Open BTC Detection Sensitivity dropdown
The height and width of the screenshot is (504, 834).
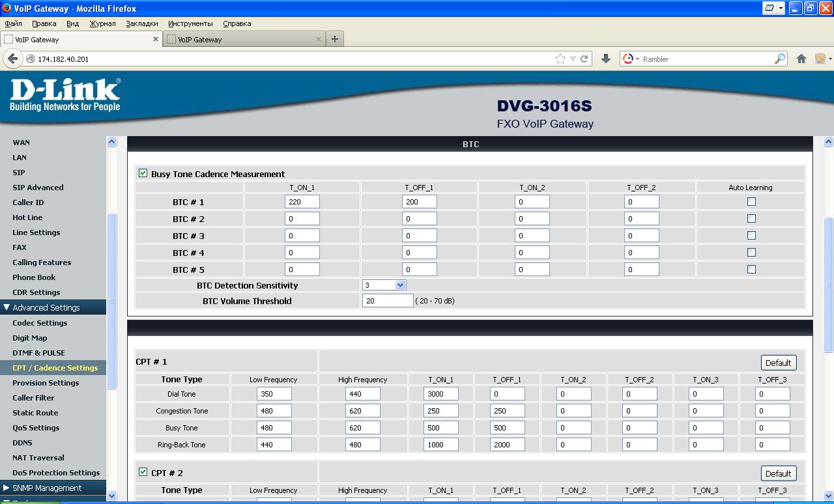tap(400, 285)
